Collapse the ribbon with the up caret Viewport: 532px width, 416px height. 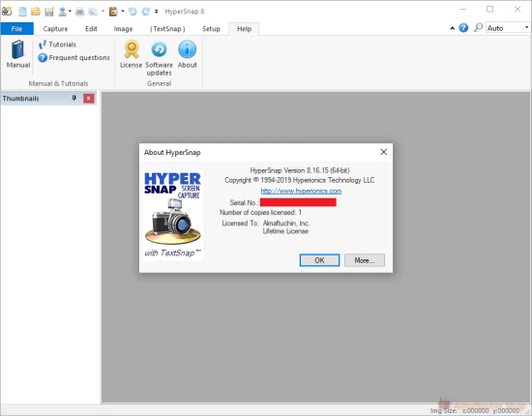[x=453, y=28]
